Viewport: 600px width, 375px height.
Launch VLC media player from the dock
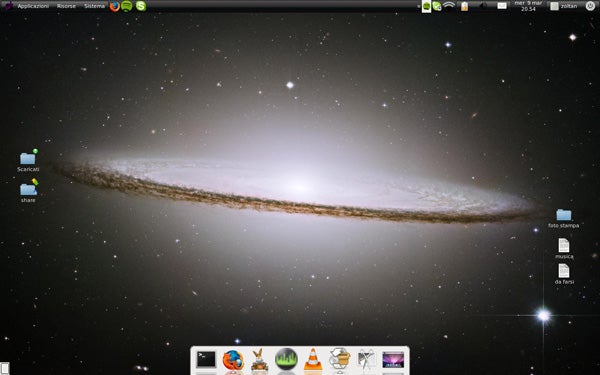pyautogui.click(x=313, y=360)
